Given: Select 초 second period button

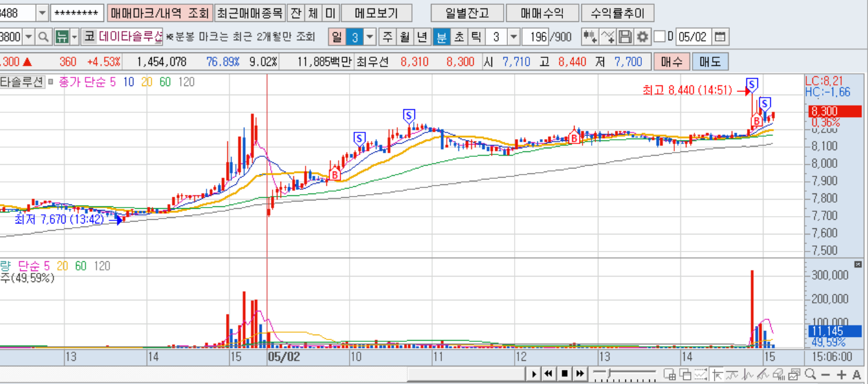Looking at the screenshot, I should [x=458, y=37].
